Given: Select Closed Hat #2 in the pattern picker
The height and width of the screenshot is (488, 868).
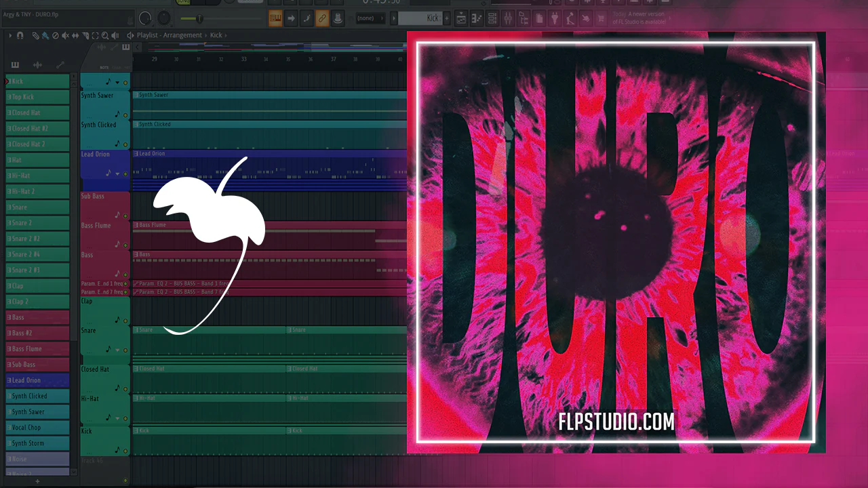Looking at the screenshot, I should [x=37, y=129].
